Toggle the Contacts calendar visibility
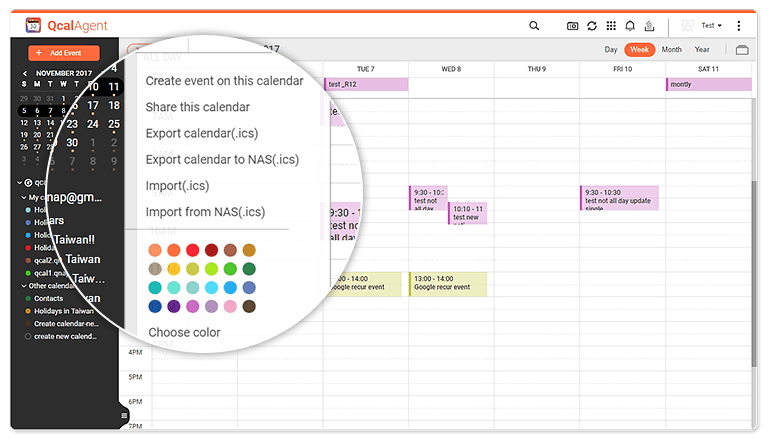This screenshot has width=768, height=439. tap(28, 298)
